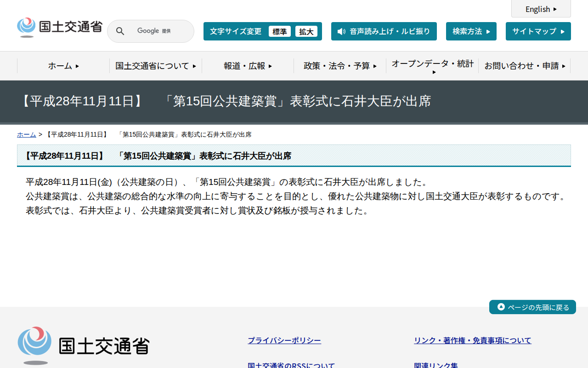588x368 pixels.
Task: Set text size to 標準
Action: click(280, 31)
